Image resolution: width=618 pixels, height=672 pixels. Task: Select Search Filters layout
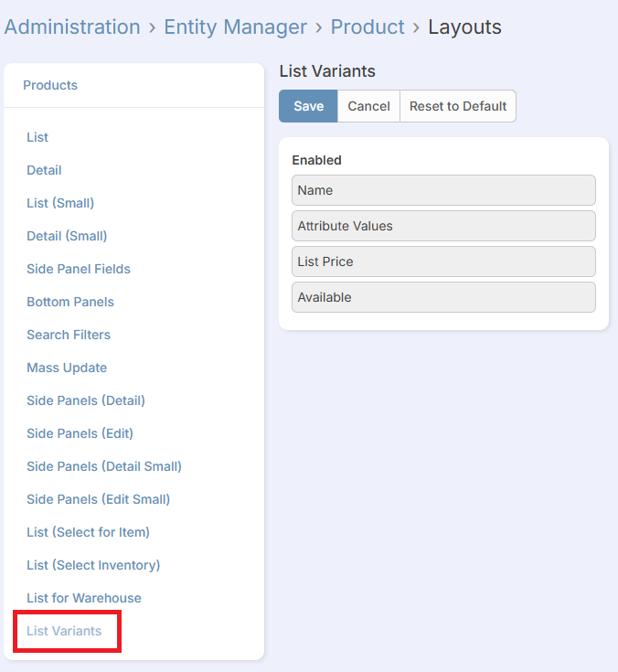[x=69, y=335]
